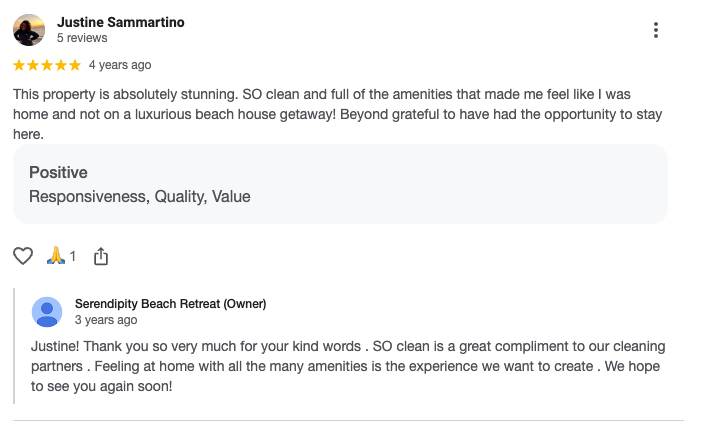Click the "Positive" heading in the gray box
The height and width of the screenshot is (424, 704).
[x=58, y=172]
